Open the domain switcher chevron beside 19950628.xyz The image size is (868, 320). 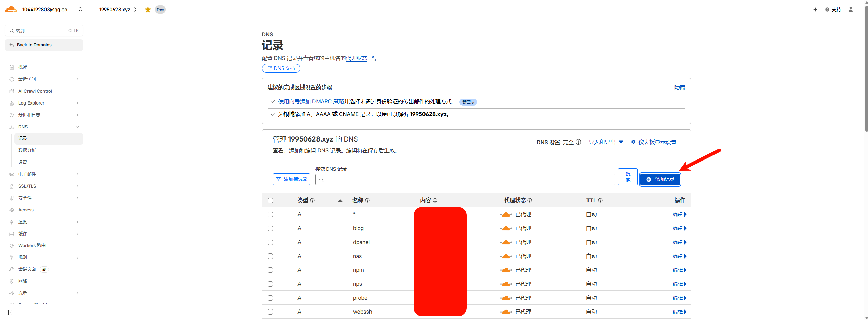point(135,10)
